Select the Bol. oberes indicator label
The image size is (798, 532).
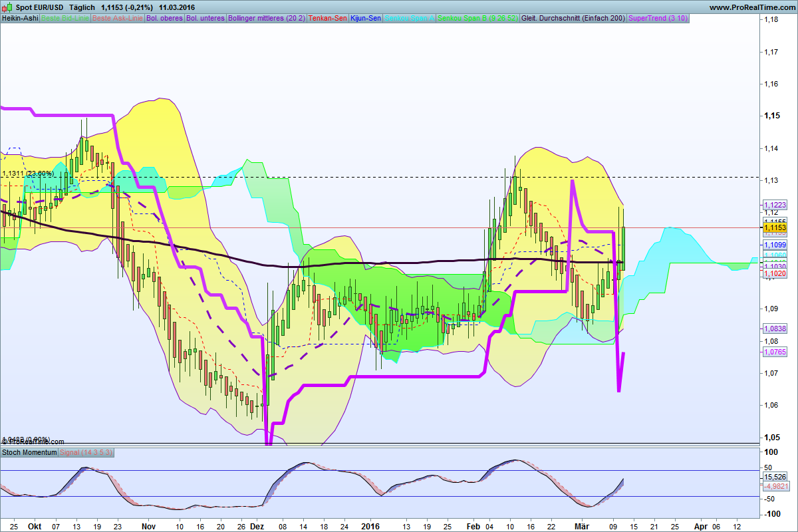tap(164, 19)
